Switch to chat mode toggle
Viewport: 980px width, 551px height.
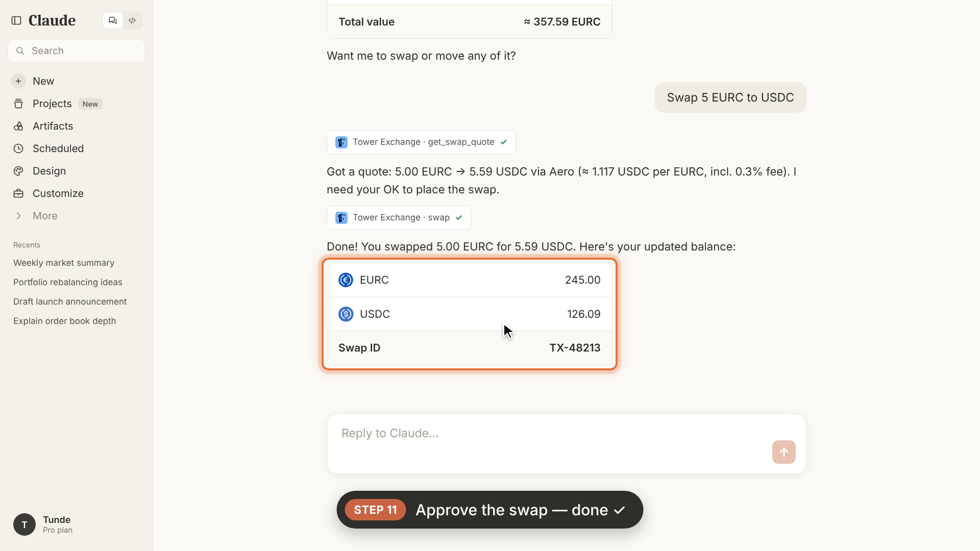coord(113,20)
